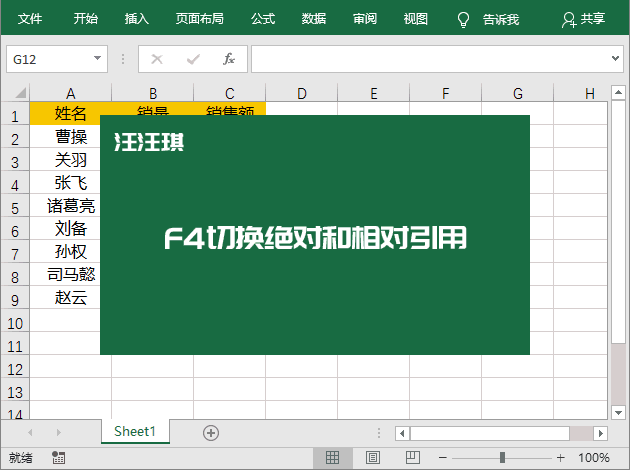Click cell containing 姓名
Viewport: 630px width, 470px height.
(71, 113)
